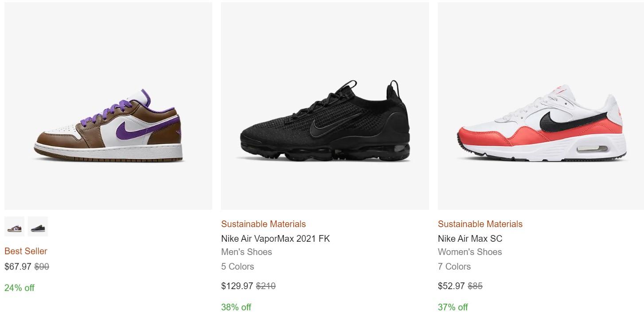The height and width of the screenshot is (313, 644).
Task: Click the $52.97 sale price
Action: (451, 286)
